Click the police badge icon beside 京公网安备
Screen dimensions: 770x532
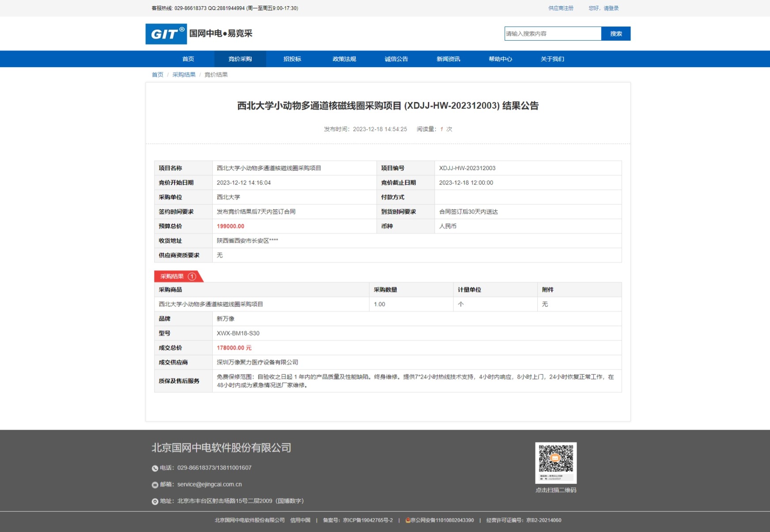click(408, 521)
